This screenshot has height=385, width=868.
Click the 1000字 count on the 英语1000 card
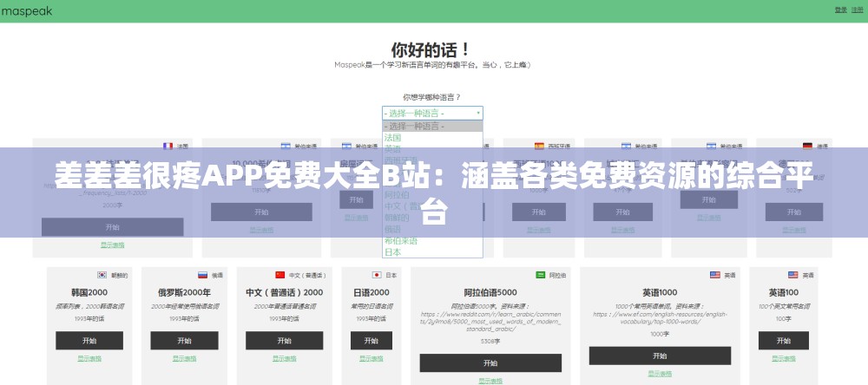click(660, 334)
